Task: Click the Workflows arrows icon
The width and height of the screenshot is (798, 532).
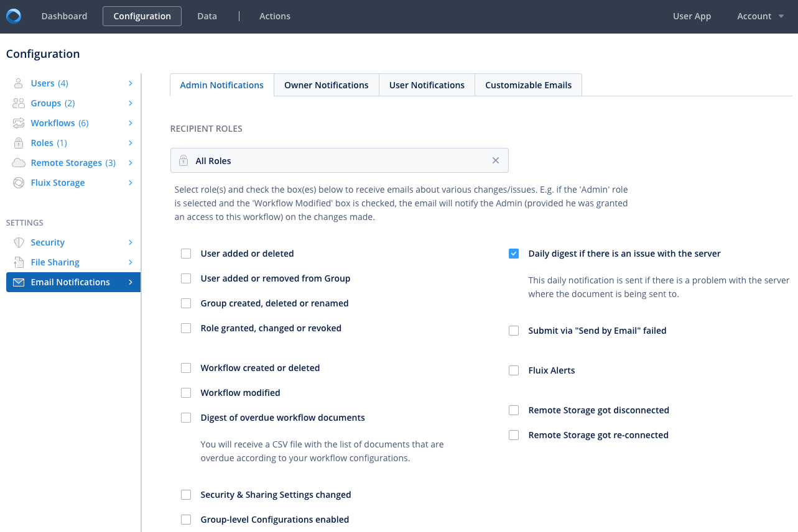Action: coord(19,123)
